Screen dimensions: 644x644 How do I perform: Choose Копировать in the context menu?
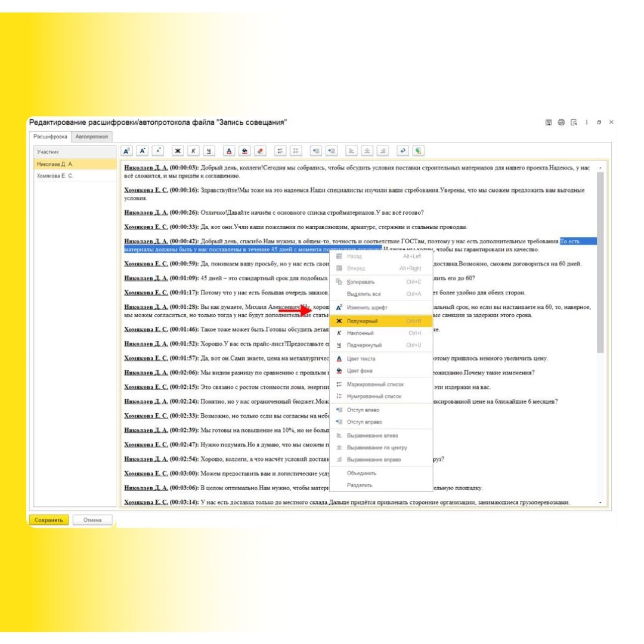pyautogui.click(x=381, y=281)
